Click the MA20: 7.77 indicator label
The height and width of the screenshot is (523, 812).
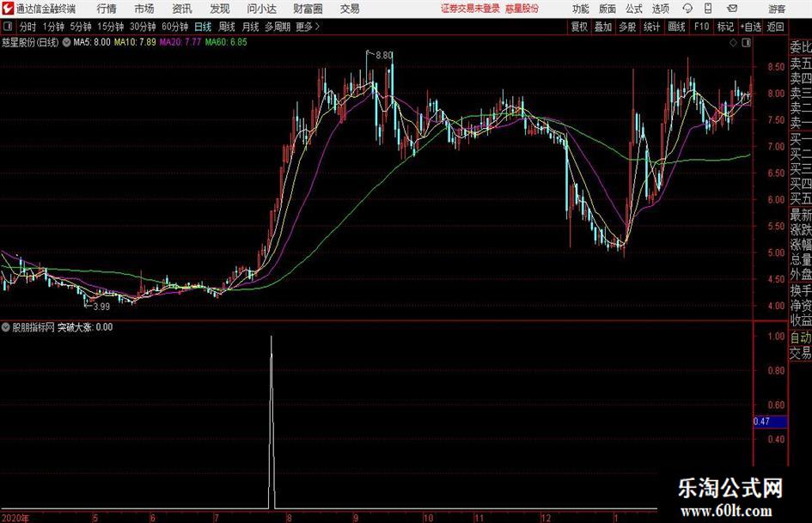tap(180, 42)
